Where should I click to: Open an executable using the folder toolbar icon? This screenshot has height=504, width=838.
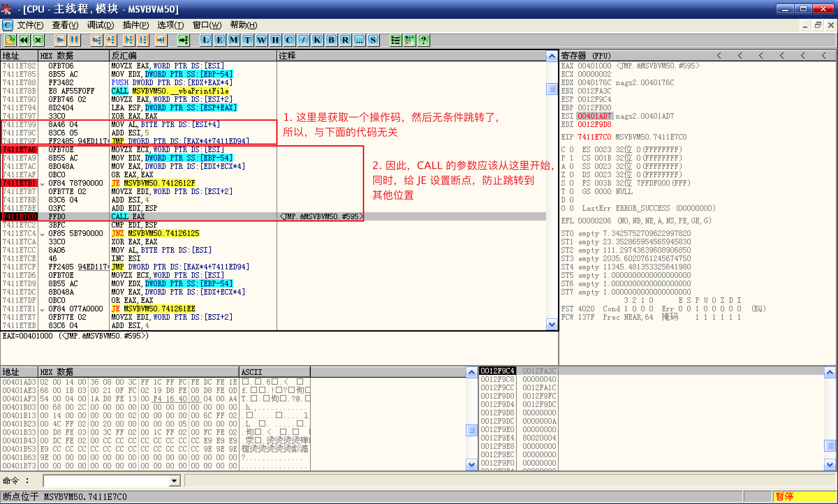[9, 40]
